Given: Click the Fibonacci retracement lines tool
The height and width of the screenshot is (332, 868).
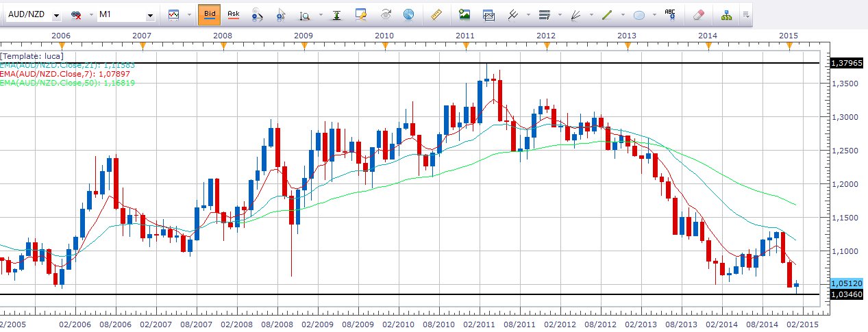Looking at the screenshot, I should point(545,14).
